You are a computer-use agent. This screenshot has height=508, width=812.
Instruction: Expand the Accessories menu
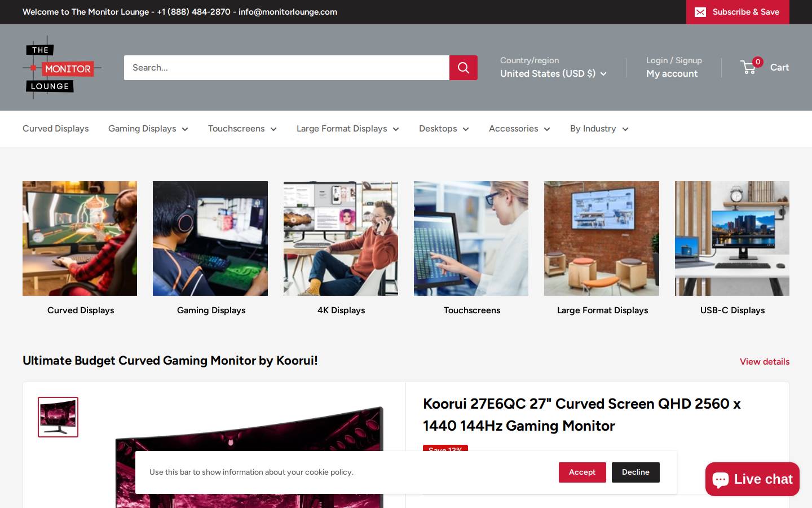tap(519, 129)
